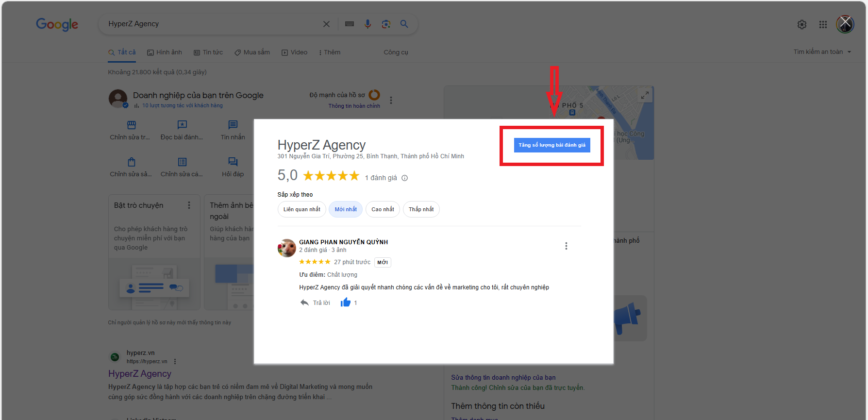Select the Thấp nhất sort chip
Image resolution: width=868 pixels, height=420 pixels.
[421, 209]
